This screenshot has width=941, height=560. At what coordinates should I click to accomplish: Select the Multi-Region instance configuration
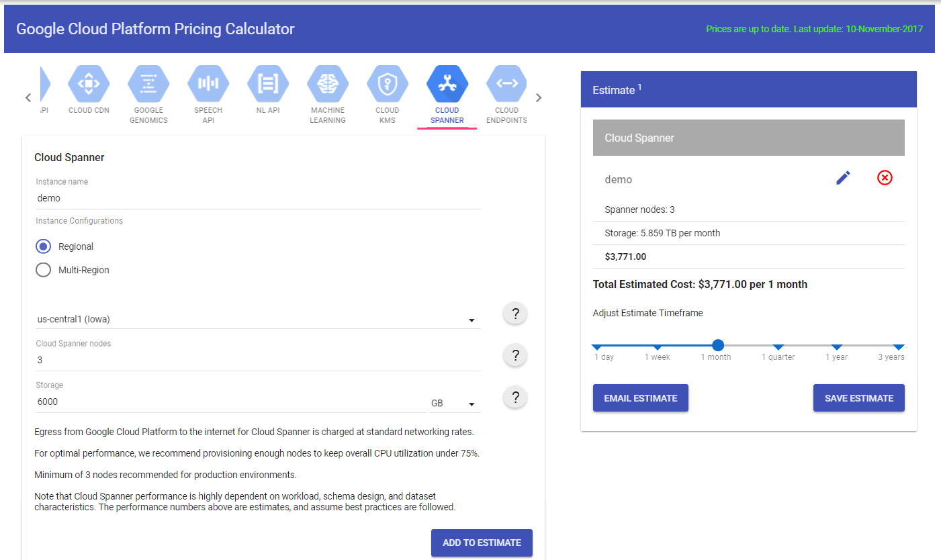(43, 270)
